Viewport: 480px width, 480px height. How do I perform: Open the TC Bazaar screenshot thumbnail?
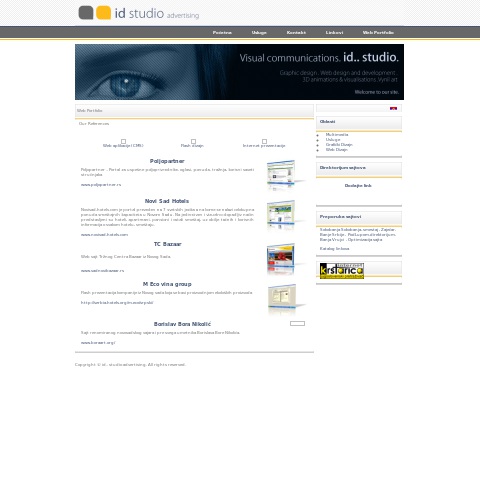(x=285, y=259)
